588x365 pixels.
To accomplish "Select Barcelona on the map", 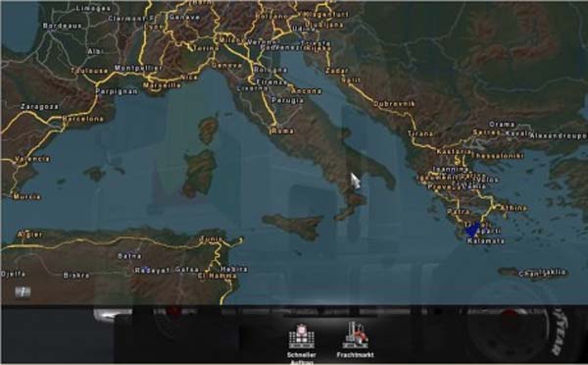I will coord(82,119).
